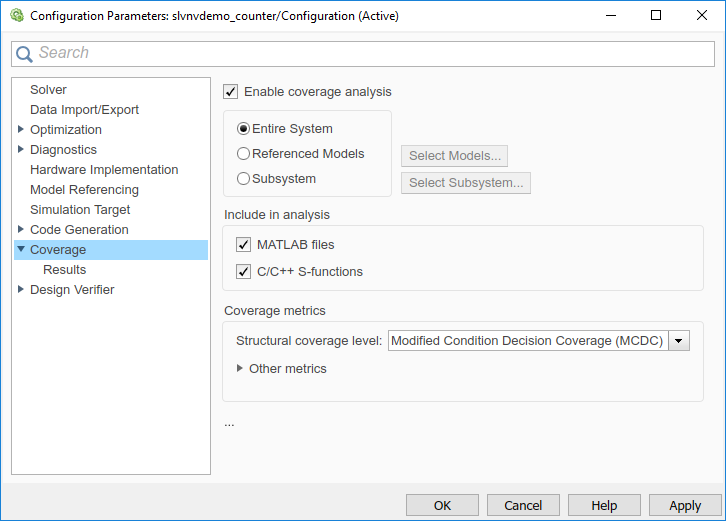The height and width of the screenshot is (521, 726).
Task: Click the search magnifier icon
Action: tap(24, 54)
